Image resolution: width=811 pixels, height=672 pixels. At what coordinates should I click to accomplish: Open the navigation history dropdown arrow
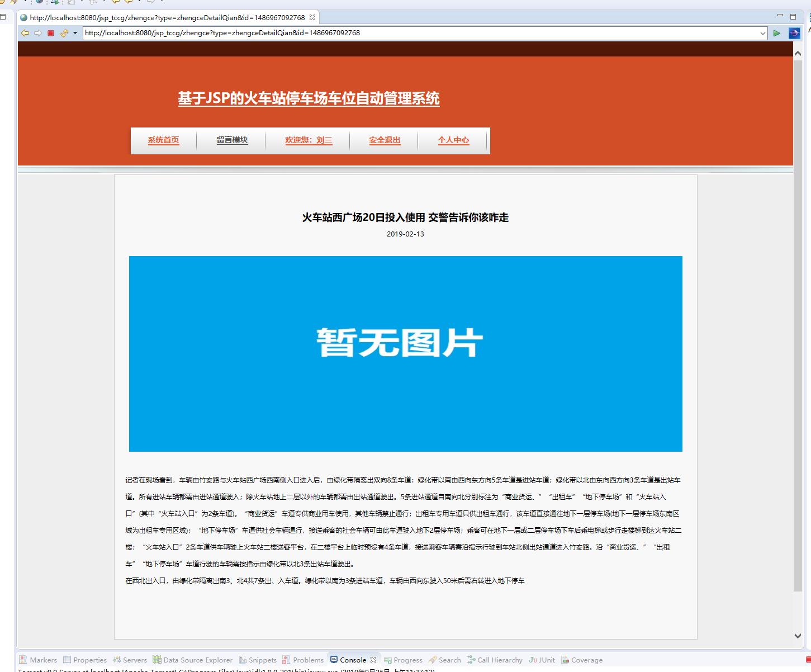[x=75, y=33]
